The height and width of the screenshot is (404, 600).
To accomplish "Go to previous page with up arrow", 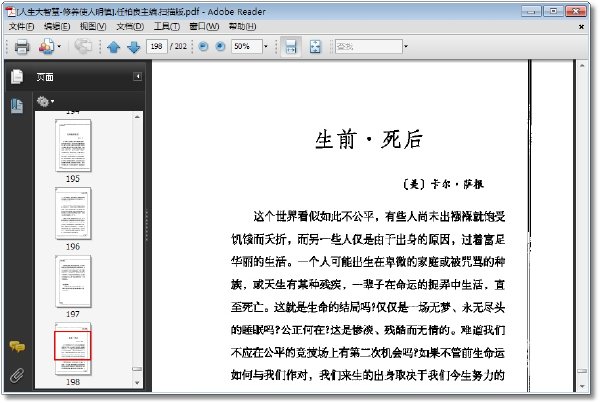I will (114, 47).
